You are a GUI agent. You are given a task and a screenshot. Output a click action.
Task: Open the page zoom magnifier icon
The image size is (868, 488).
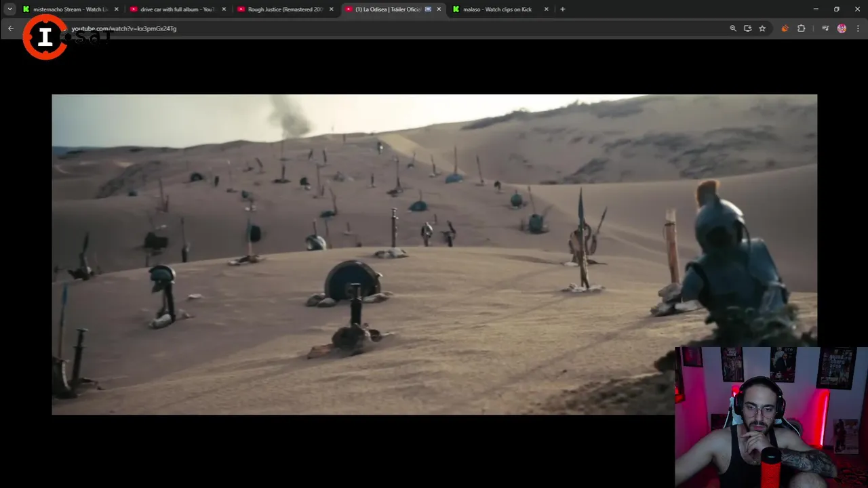click(x=732, y=28)
